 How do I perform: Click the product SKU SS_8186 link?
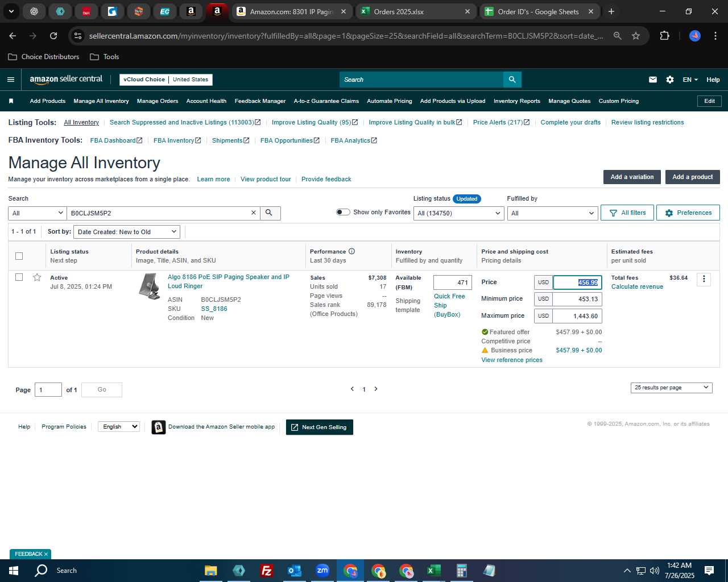pos(214,309)
